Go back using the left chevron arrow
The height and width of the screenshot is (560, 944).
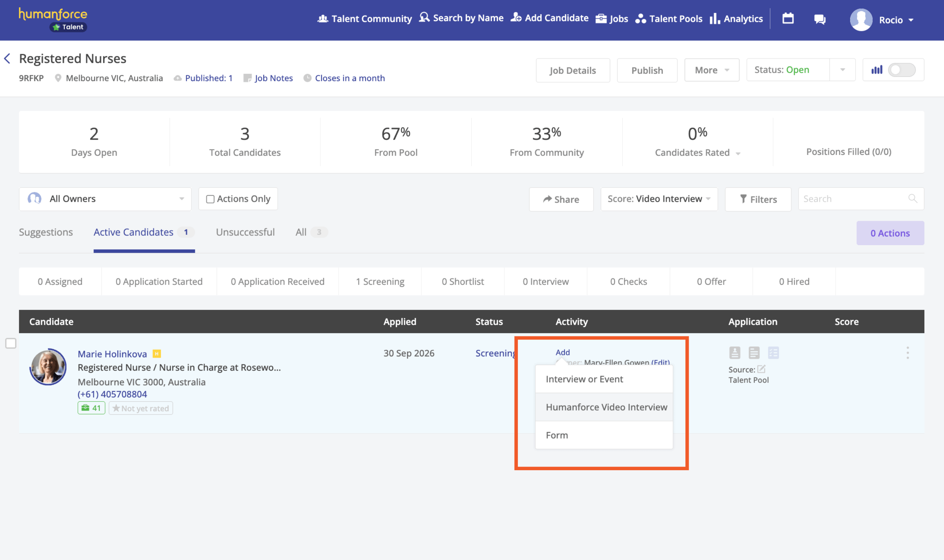point(7,59)
